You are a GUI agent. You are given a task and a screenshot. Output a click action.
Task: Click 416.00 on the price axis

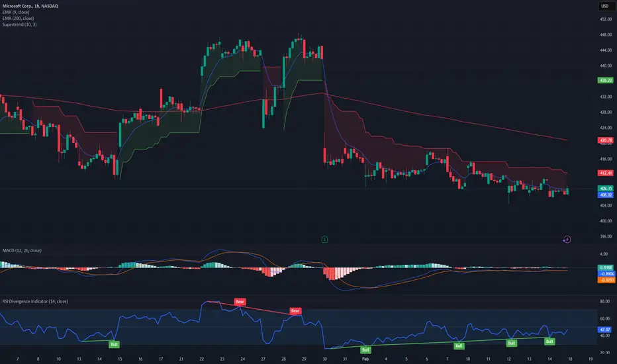[606, 159]
